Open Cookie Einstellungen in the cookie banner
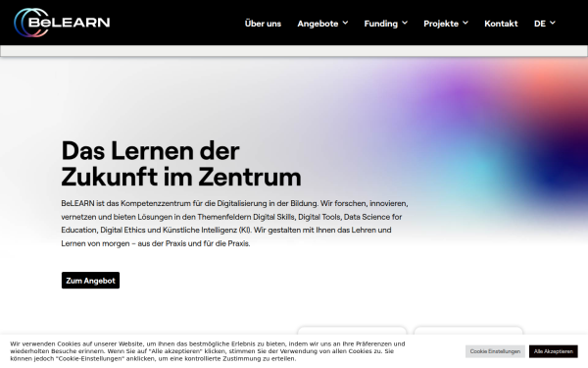This screenshot has width=588, height=368. pos(495,351)
